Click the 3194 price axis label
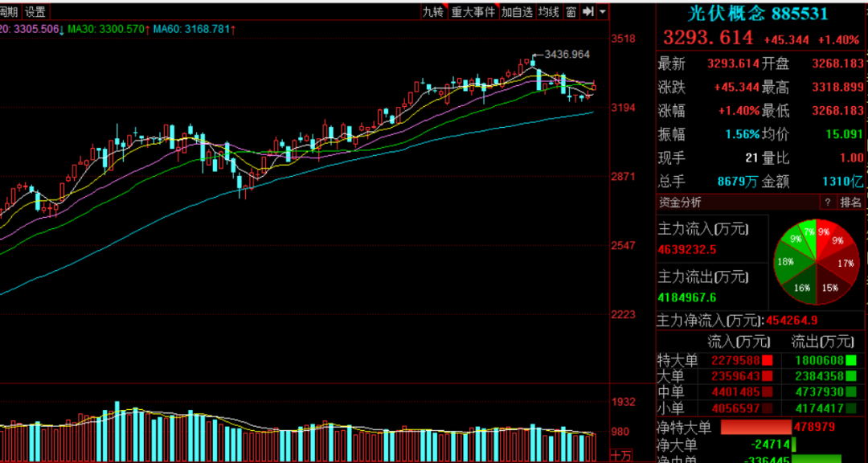 point(624,108)
